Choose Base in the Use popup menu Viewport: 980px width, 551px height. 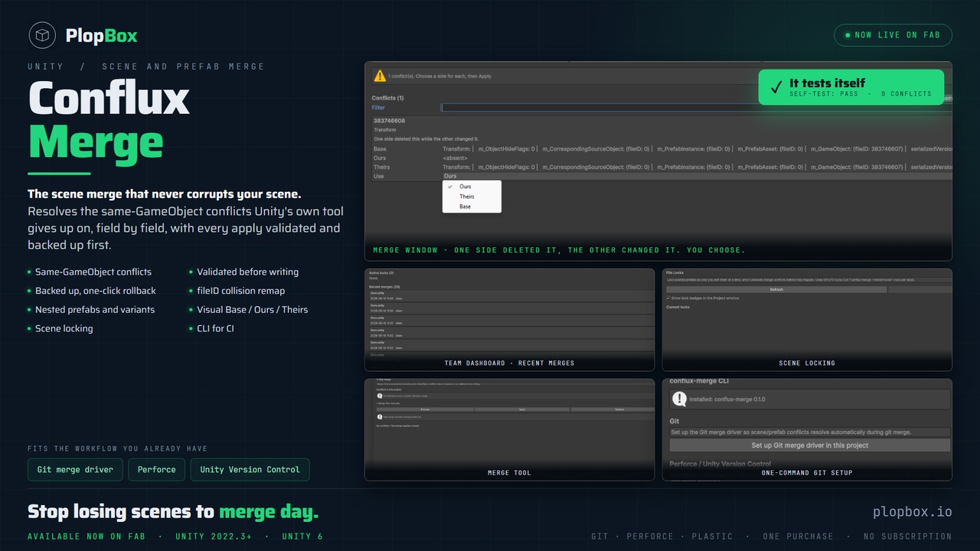tap(472, 207)
